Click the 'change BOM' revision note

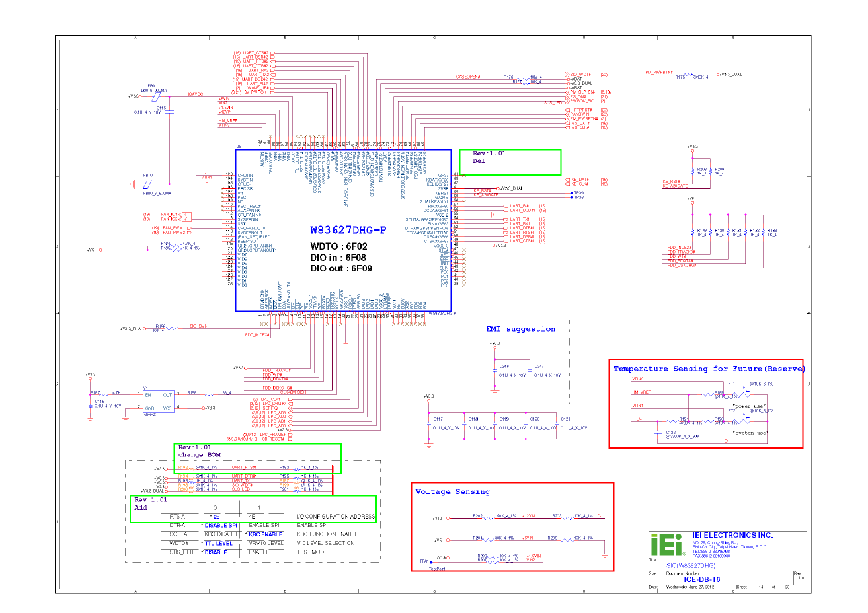coord(200,454)
